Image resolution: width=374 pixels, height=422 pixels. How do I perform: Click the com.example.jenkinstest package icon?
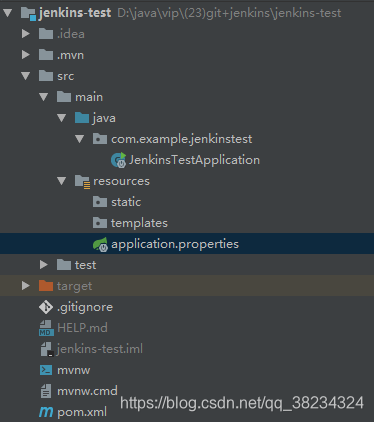click(x=100, y=139)
